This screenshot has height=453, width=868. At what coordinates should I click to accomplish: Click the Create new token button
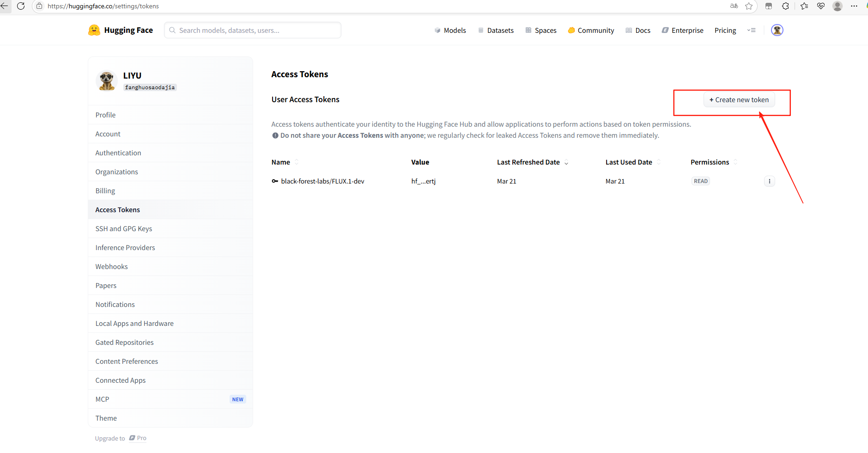click(739, 100)
